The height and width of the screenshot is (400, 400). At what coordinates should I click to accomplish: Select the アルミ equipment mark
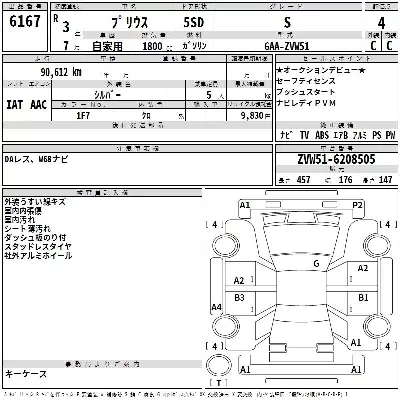click(360, 135)
